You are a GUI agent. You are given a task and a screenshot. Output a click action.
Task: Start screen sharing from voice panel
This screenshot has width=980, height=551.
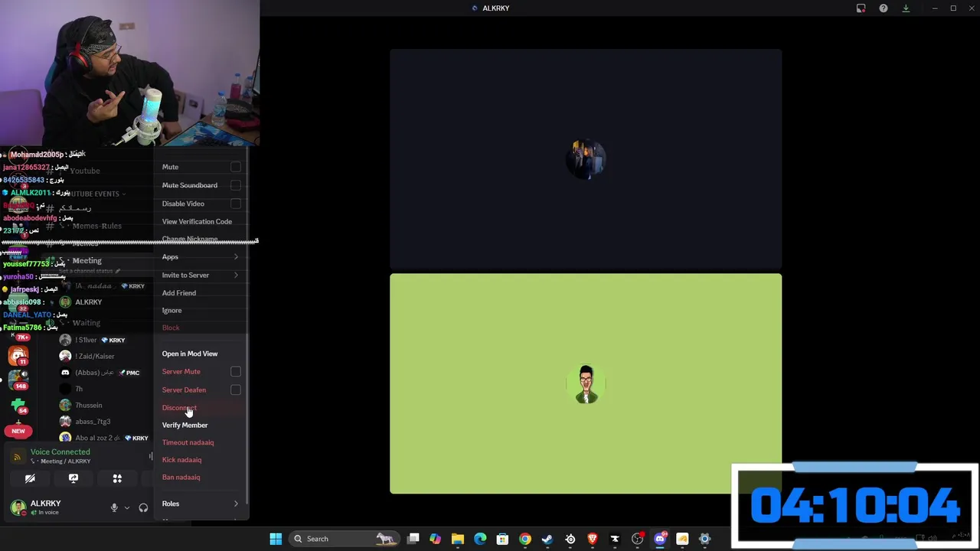coord(73,478)
